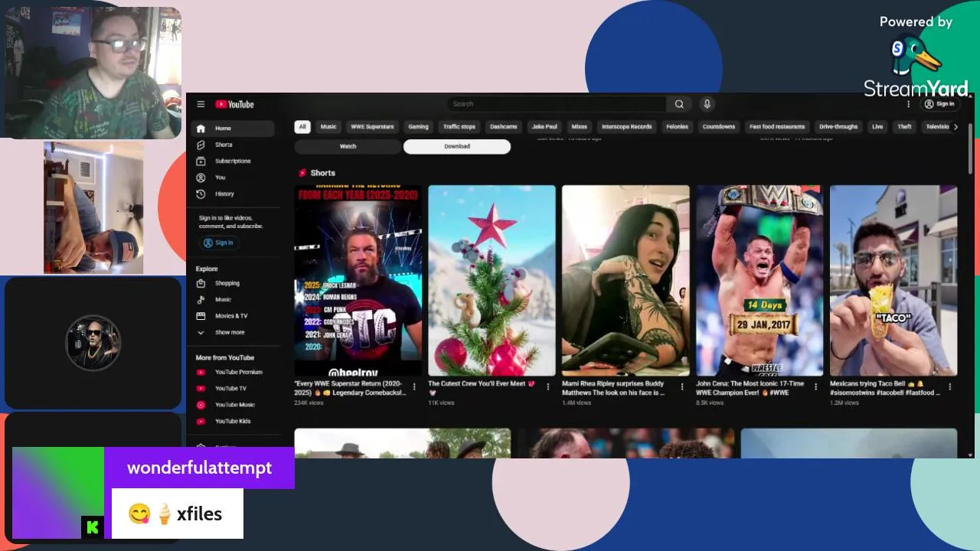Image resolution: width=980 pixels, height=551 pixels.
Task: Select the top webcam feed in StreamYard
Action: point(93,73)
